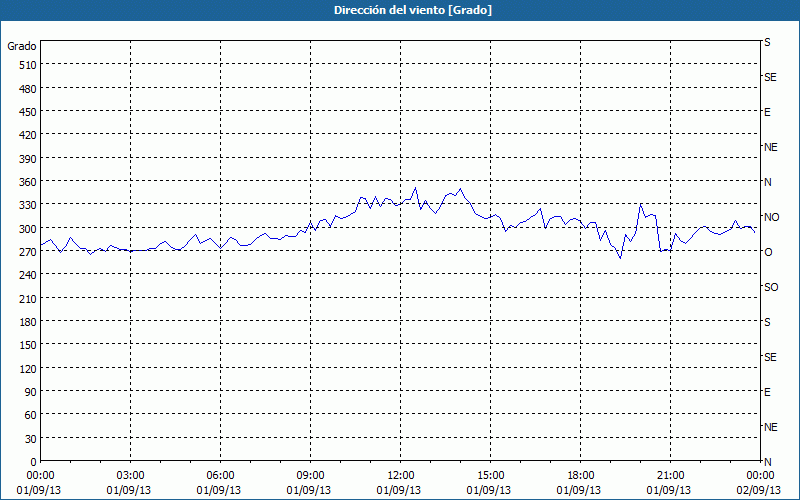Select the 'SE' compass label at 120 gridline
The image size is (800, 500).
pyautogui.click(x=770, y=357)
